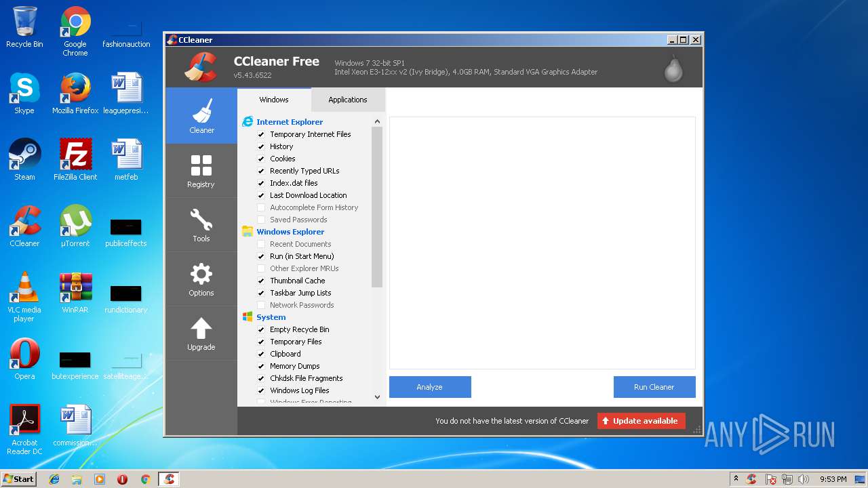Show hidden icons arrow in system tray

[x=736, y=479]
